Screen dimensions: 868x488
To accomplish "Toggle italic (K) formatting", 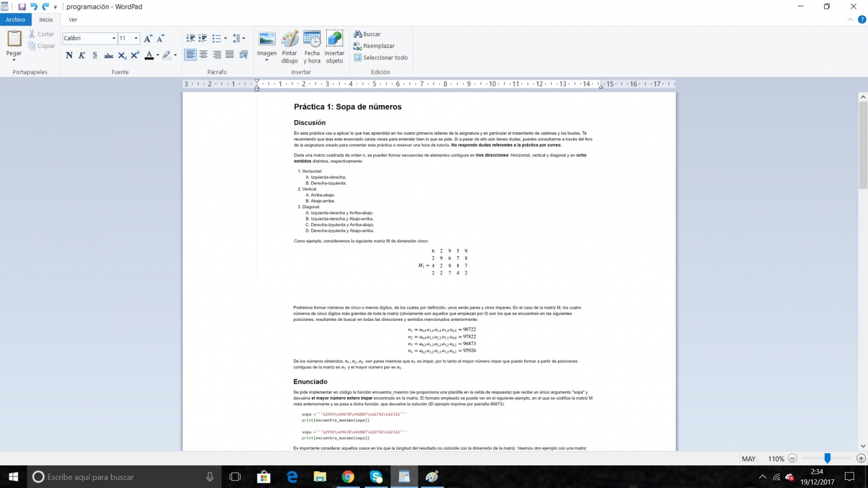I will click(x=82, y=55).
